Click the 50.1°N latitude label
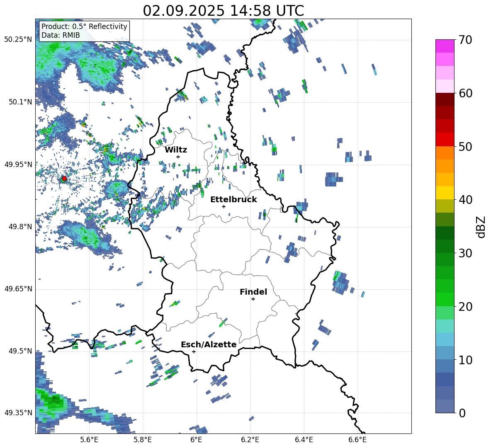The width and height of the screenshot is (491, 448). point(20,102)
